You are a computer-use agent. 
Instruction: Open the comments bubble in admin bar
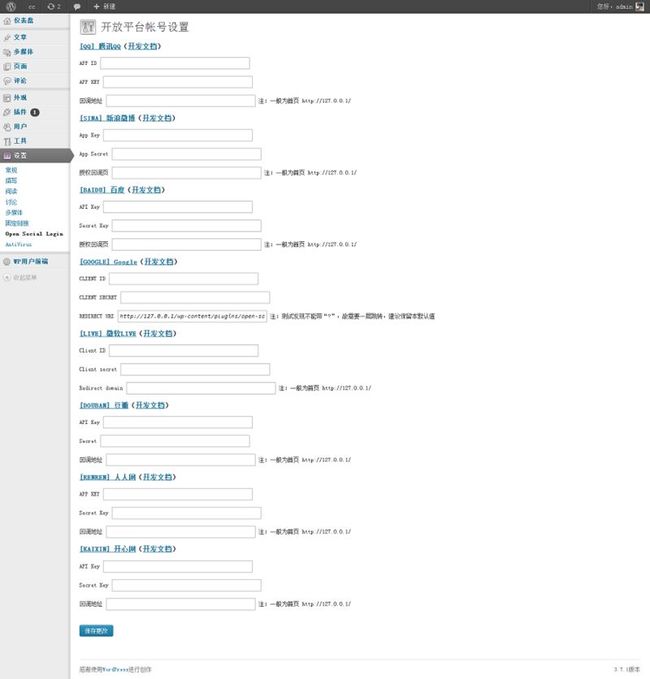point(77,6)
